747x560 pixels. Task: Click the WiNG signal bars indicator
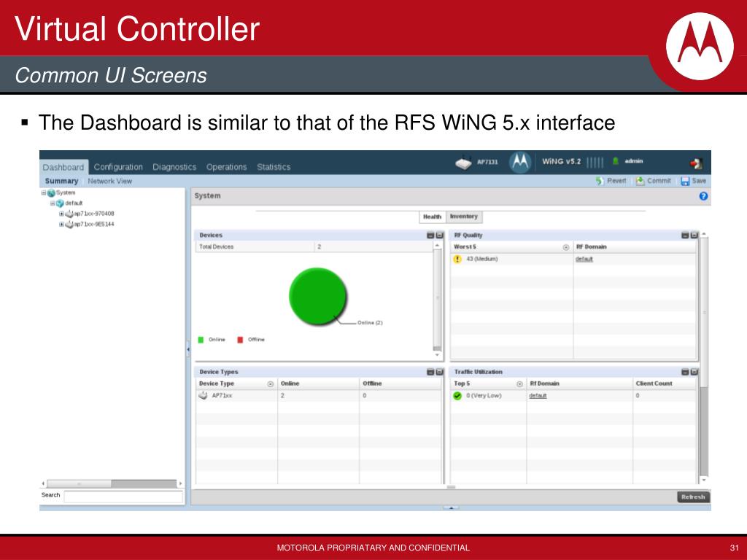595,163
